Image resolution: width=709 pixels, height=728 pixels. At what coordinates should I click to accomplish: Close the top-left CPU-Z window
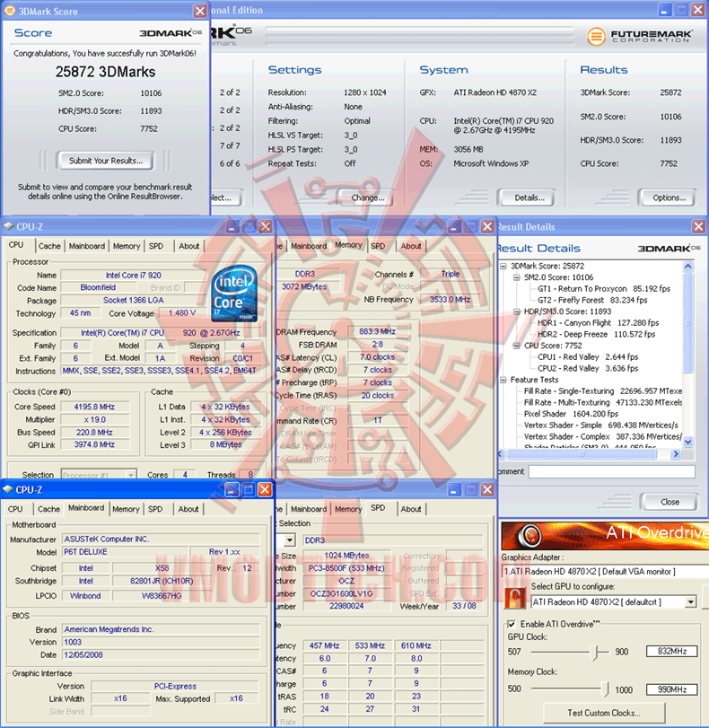click(265, 226)
